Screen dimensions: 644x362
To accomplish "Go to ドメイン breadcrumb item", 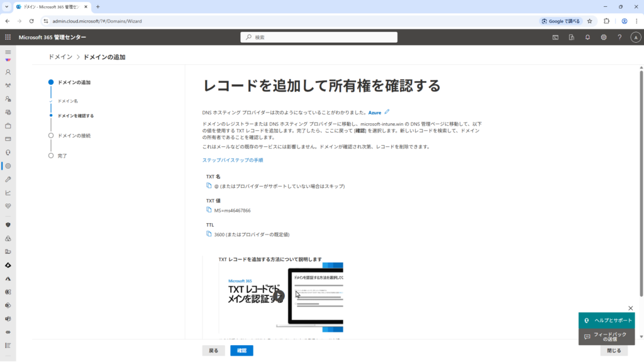I will pos(60,57).
